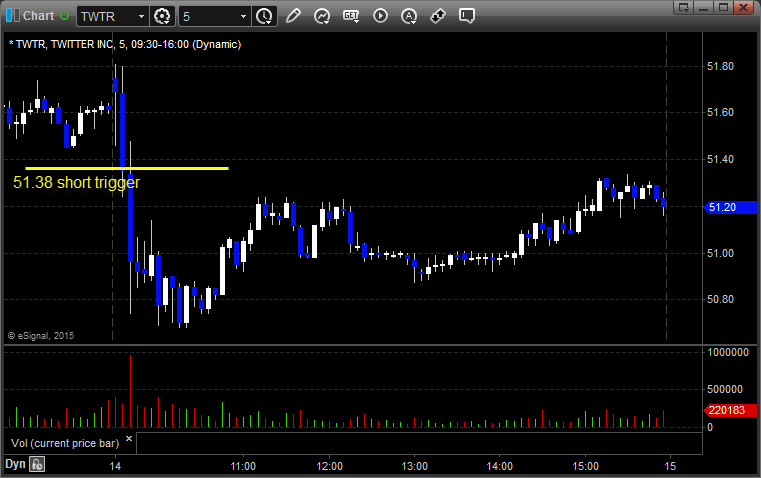This screenshot has height=478, width=761.
Task: Click the trade arrows icon
Action: click(438, 16)
